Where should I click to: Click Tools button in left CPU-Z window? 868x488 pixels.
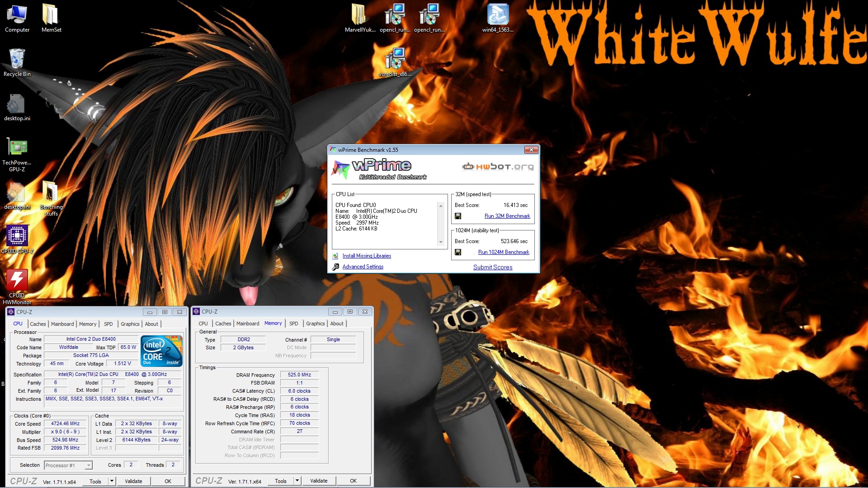[95, 481]
